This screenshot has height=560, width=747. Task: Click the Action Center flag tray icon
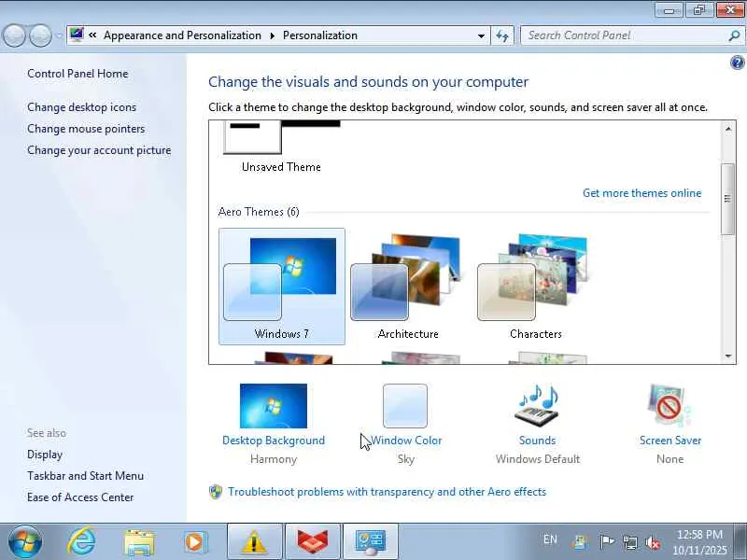click(606, 542)
